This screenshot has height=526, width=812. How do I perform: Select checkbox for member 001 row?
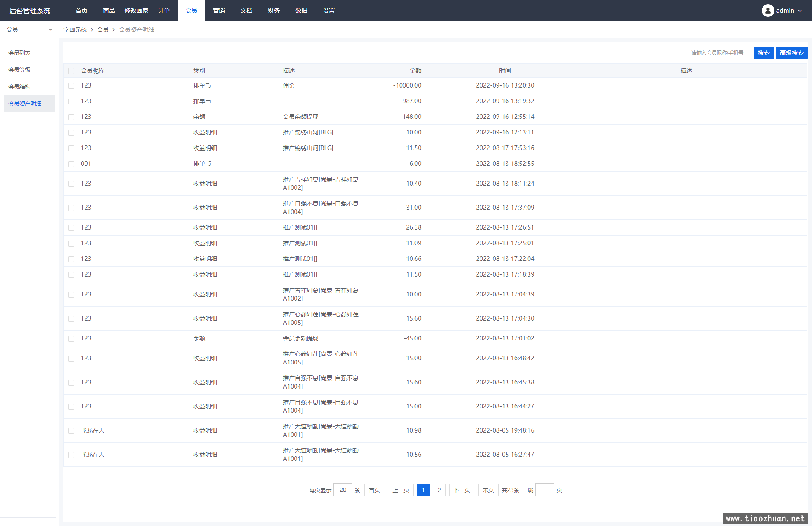tap(71, 164)
